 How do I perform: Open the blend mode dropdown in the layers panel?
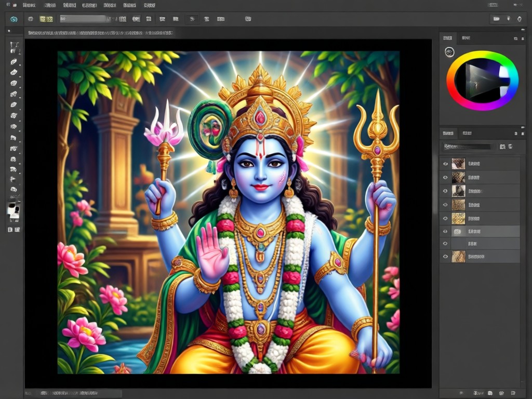pos(468,147)
